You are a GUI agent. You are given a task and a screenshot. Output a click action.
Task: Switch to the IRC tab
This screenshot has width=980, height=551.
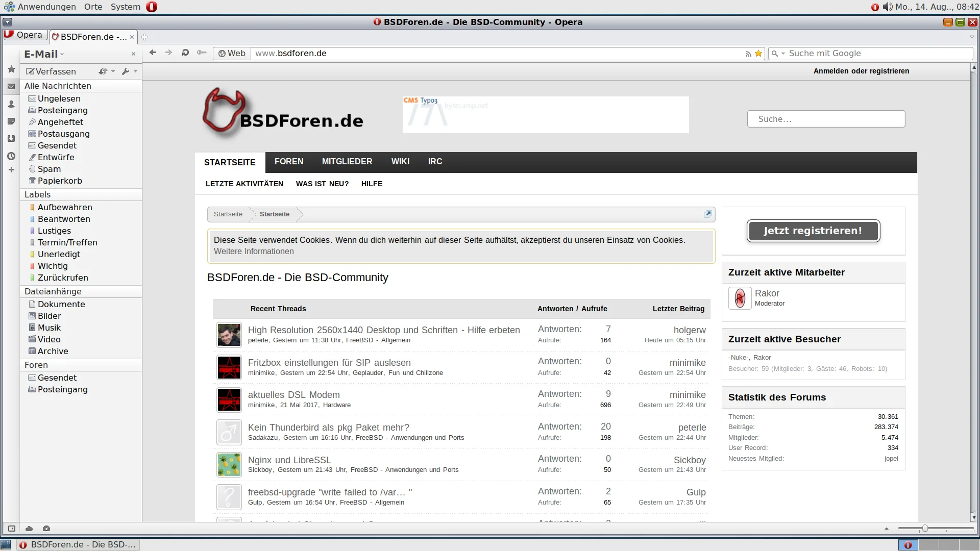[x=435, y=162]
